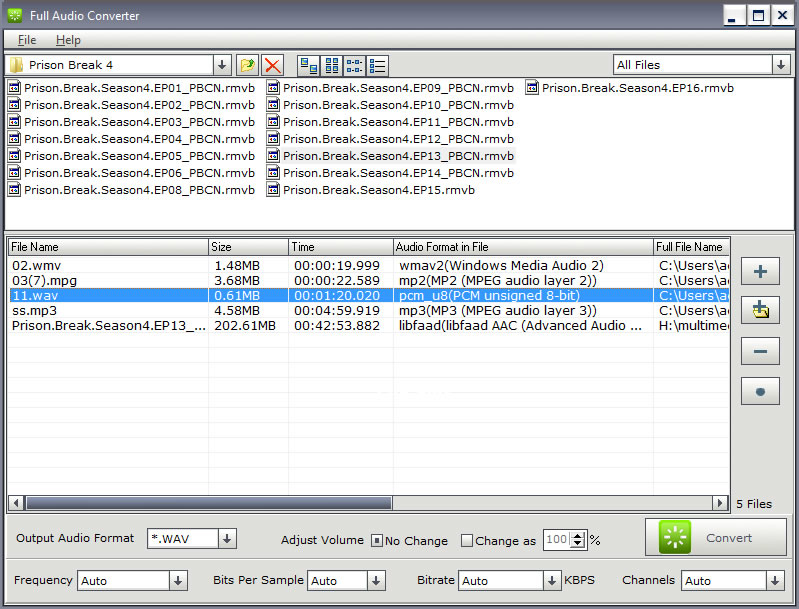Screen dimensions: 799x609
Task: Sort by Audio Format in File column
Action: [x=523, y=247]
